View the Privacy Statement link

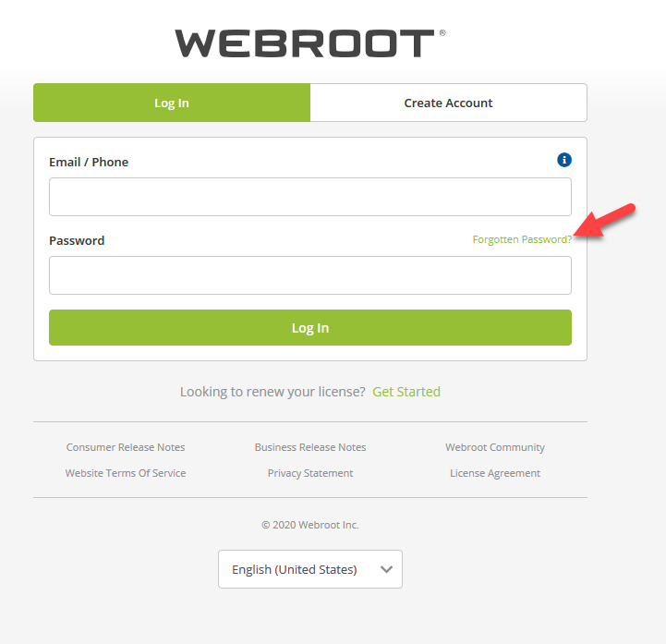310,473
